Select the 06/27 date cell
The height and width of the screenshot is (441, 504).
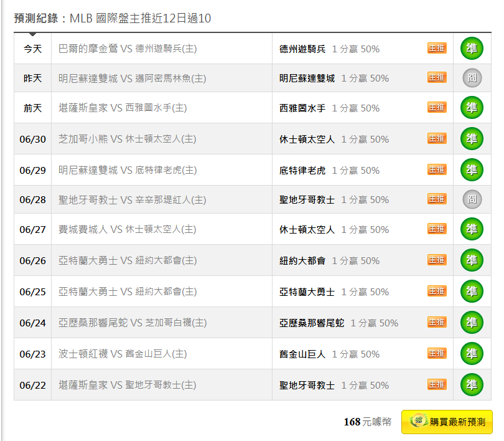(x=32, y=229)
